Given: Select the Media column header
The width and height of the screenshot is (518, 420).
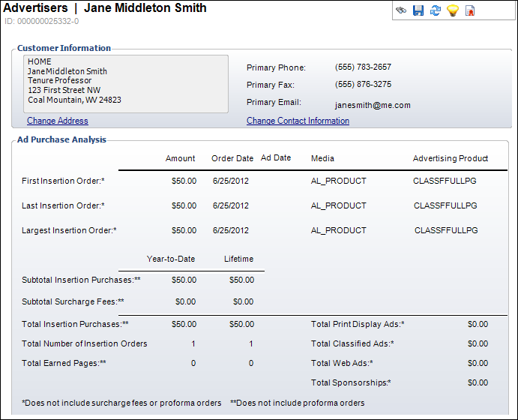Looking at the screenshot, I should (x=322, y=158).
